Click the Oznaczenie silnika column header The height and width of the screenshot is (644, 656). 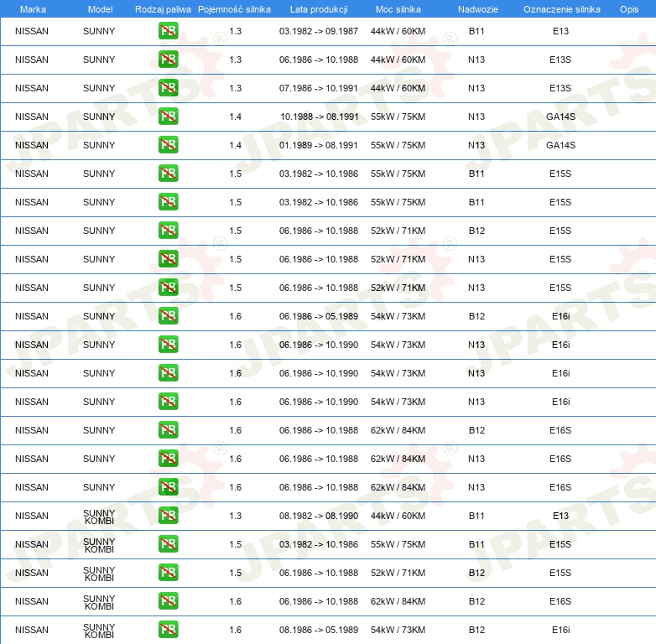coord(561,9)
